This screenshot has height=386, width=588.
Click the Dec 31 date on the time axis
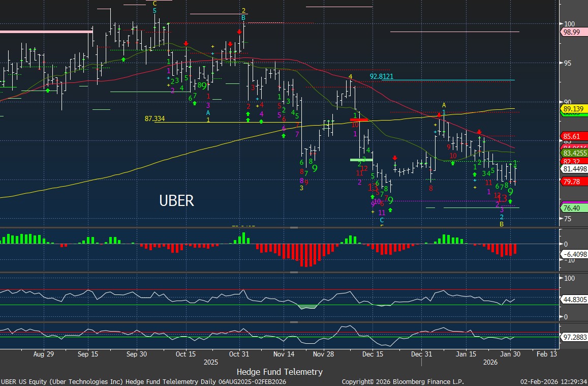click(x=421, y=354)
